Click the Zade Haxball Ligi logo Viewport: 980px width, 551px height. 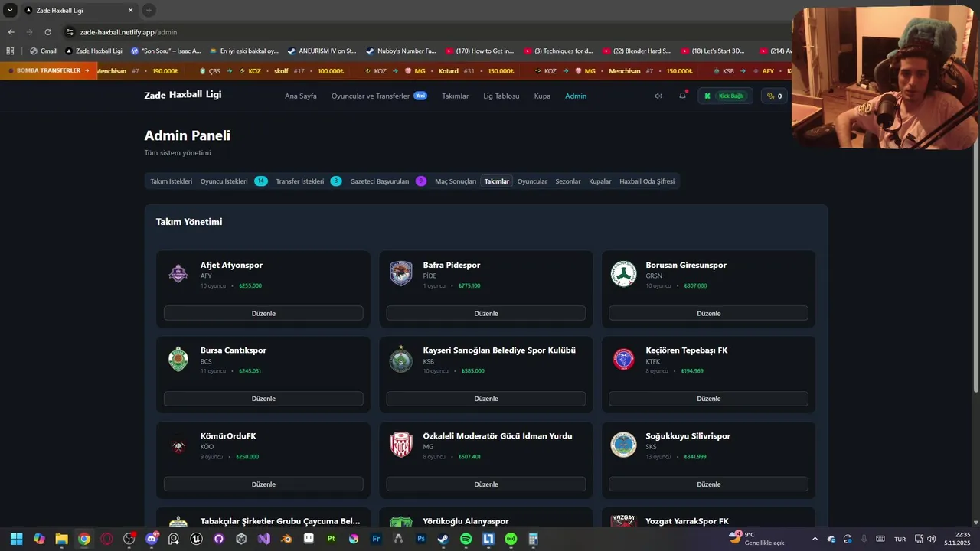coord(183,95)
